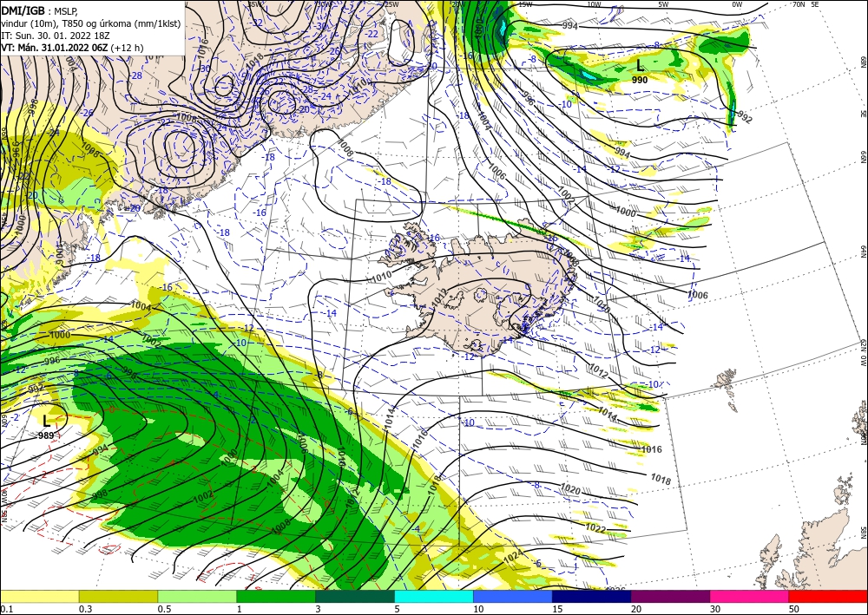Click the 'DMI/IGB' title text
The height and width of the screenshot is (615, 868).
tap(23, 10)
